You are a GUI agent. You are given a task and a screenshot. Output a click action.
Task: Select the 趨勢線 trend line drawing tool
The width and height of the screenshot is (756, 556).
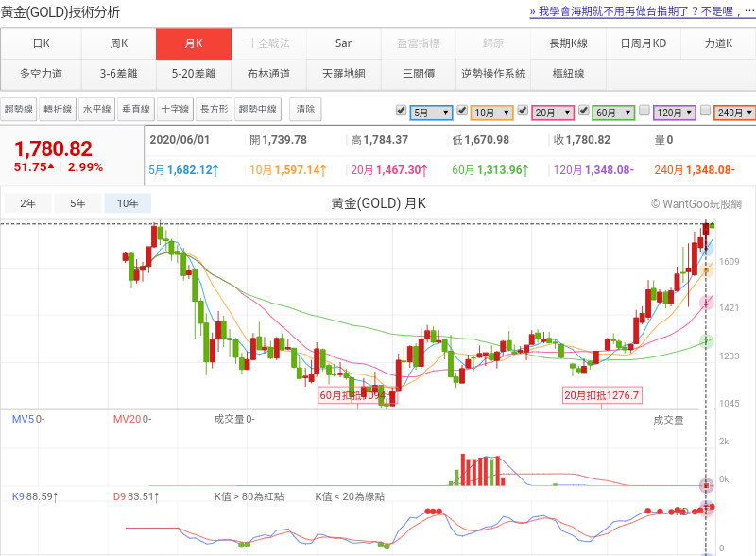pos(19,109)
